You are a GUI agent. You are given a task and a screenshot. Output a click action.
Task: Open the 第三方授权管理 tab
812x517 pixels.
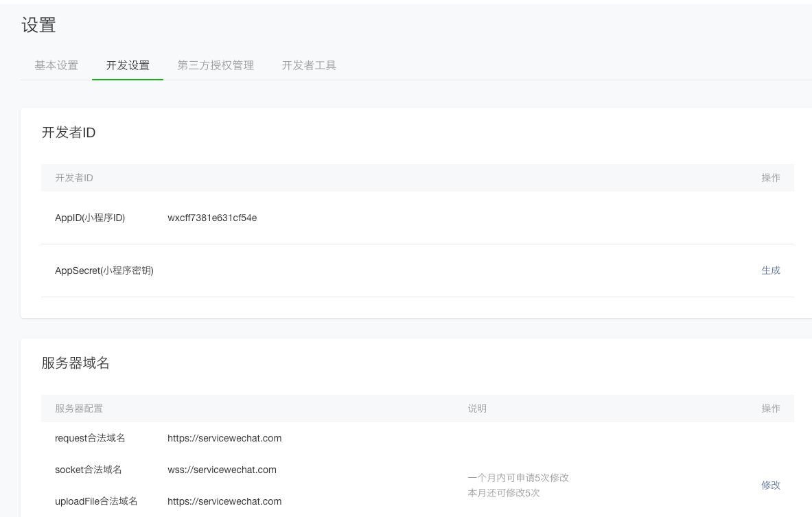pos(216,66)
